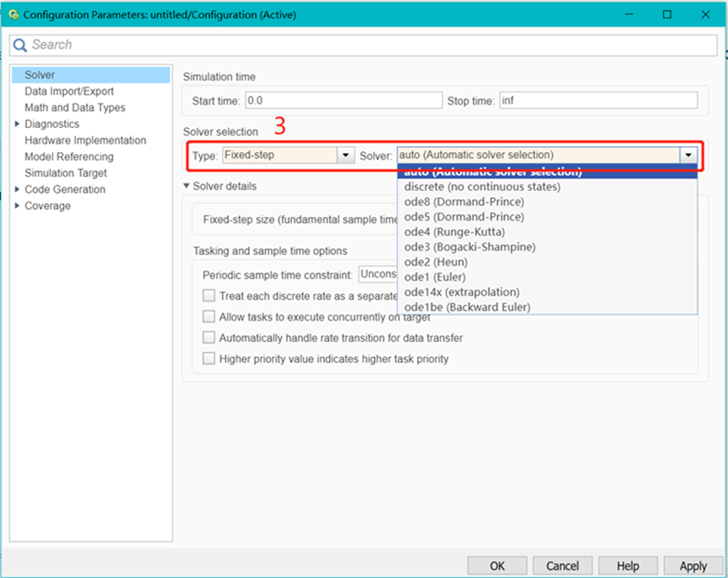
Task: Open Hardware Implementation pane
Action: 85,140
